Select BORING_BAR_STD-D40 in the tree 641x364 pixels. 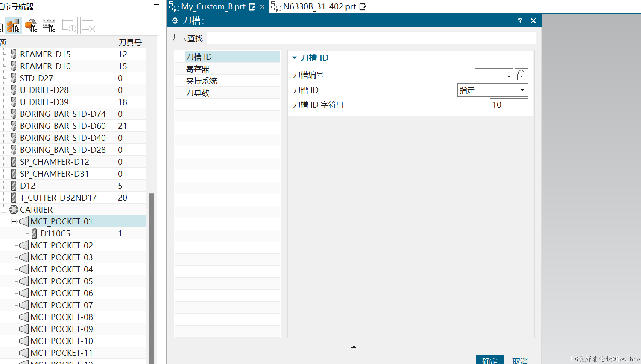(63, 138)
